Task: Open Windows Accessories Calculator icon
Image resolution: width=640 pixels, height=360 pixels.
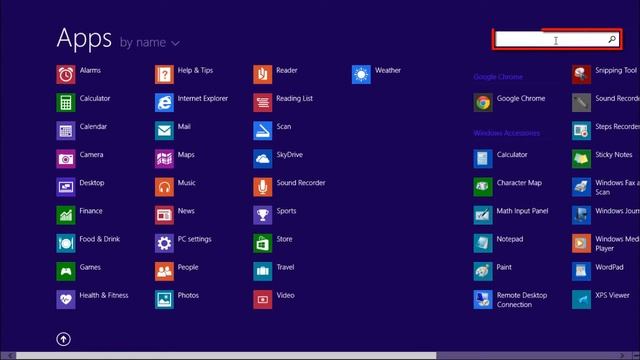Action: click(483, 159)
